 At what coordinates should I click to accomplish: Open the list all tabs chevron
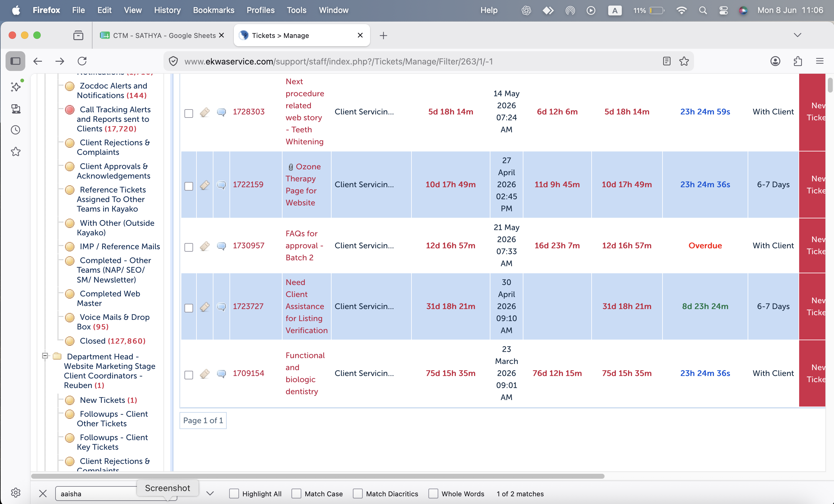(797, 35)
